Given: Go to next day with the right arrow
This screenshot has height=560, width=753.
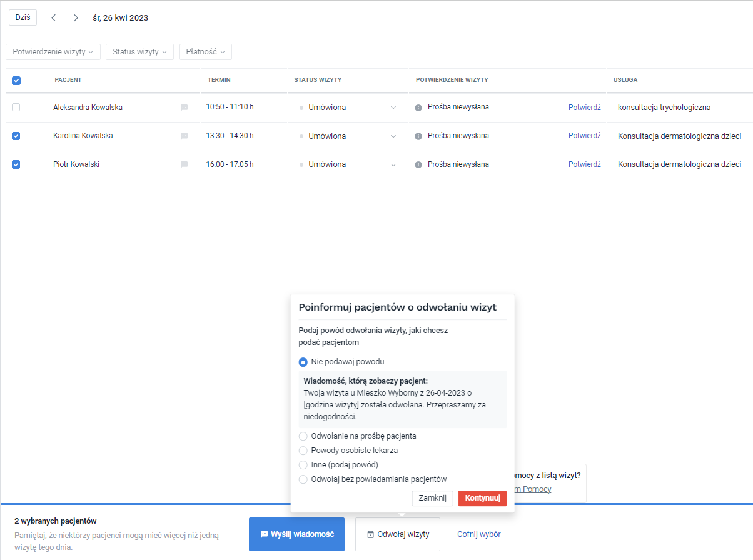Looking at the screenshot, I should click(x=75, y=17).
